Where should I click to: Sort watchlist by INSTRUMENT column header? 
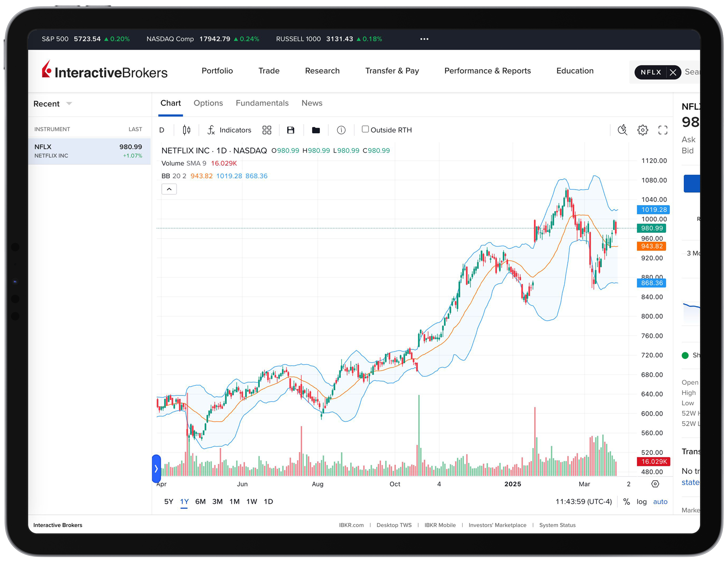point(52,129)
